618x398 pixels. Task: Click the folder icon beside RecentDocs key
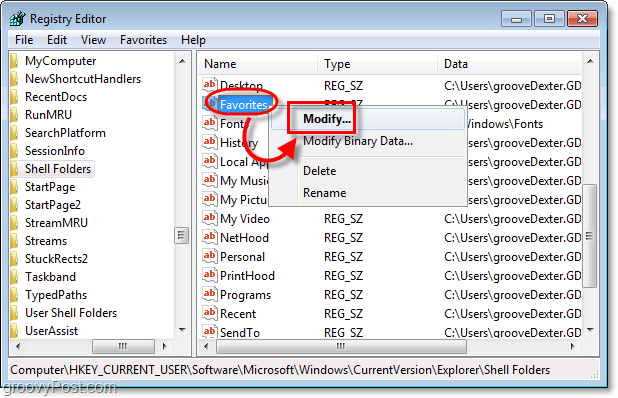point(15,97)
